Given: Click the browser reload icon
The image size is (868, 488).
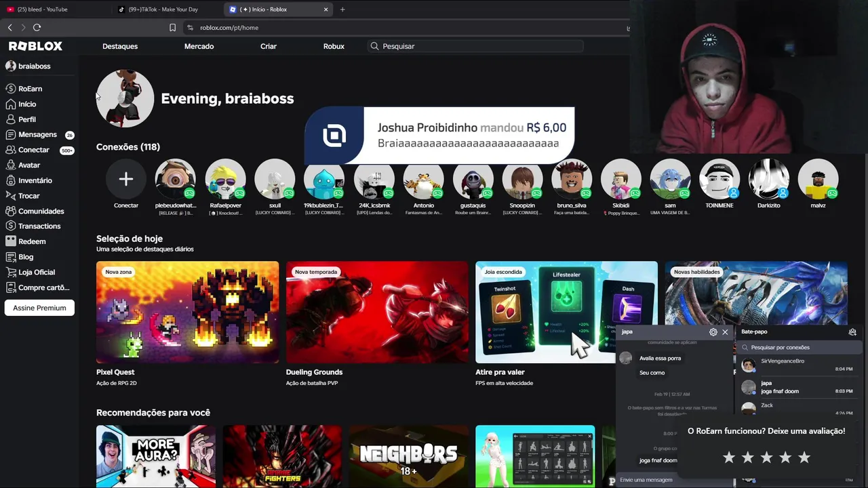Looking at the screenshot, I should pos(37,28).
